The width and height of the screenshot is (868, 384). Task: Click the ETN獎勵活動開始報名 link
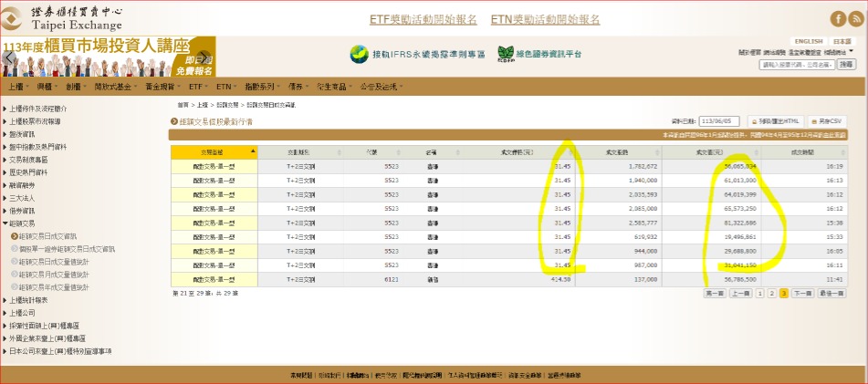(x=545, y=19)
